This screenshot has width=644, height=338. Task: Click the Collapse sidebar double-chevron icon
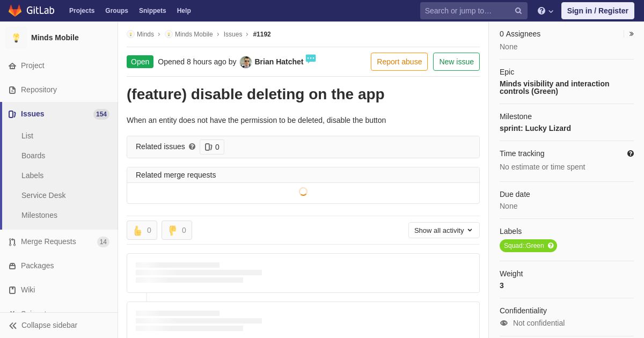pyautogui.click(x=13, y=326)
